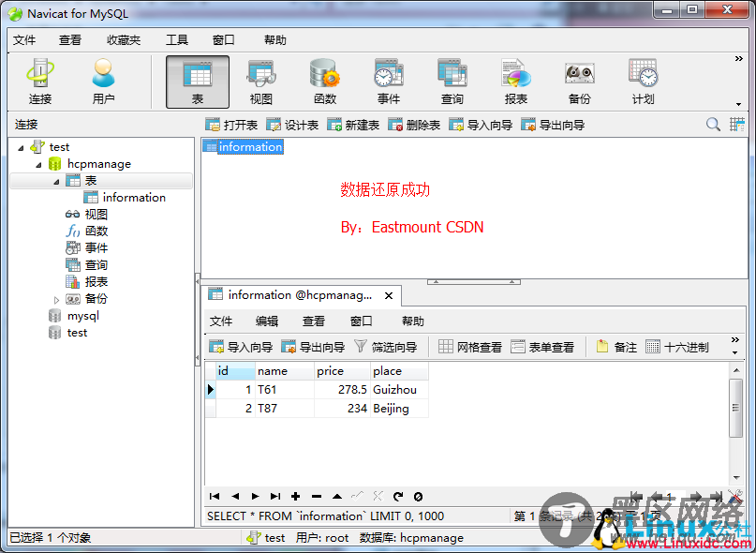Open the 工具 menu
Screen dimensions: 756x553
[177, 40]
